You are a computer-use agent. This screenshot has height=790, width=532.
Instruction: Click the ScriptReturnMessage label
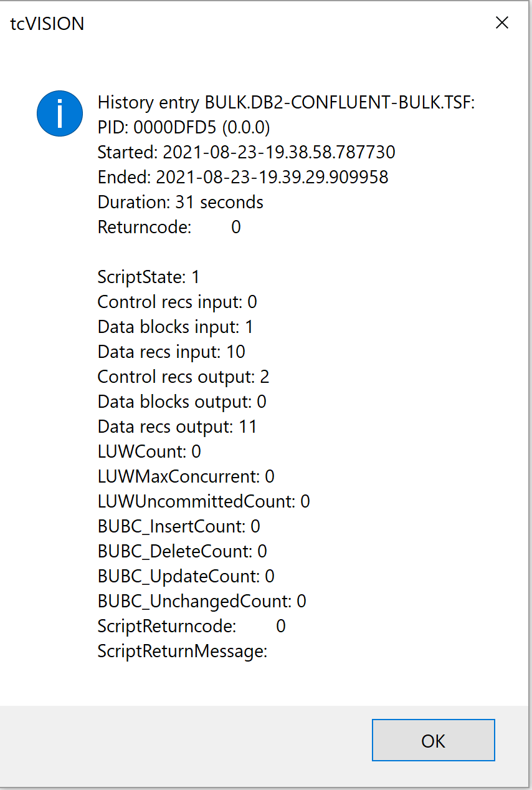coord(183,651)
